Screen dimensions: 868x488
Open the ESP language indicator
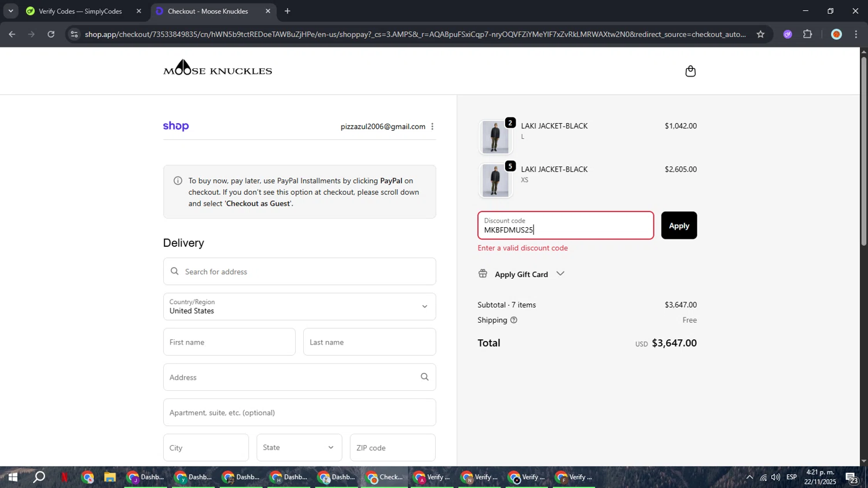(792, 477)
